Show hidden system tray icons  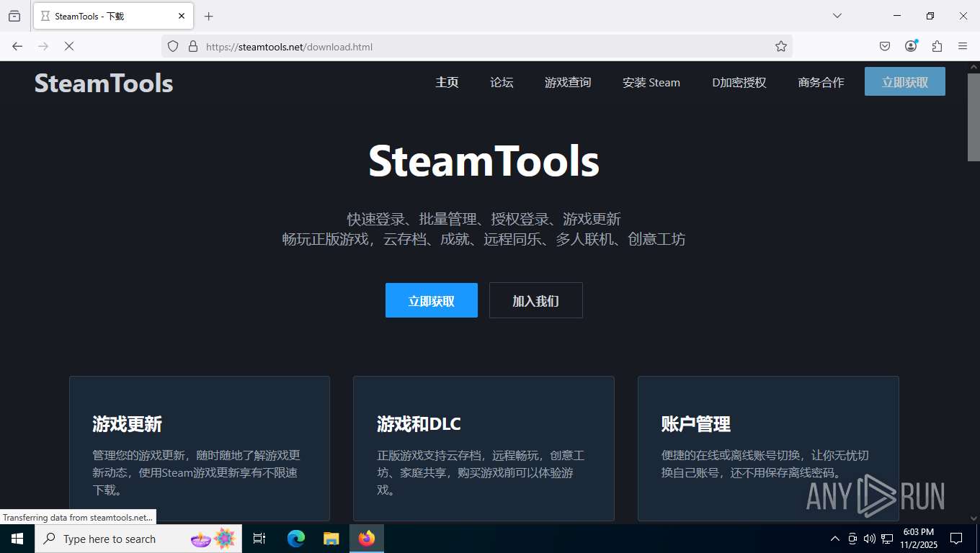pyautogui.click(x=834, y=539)
